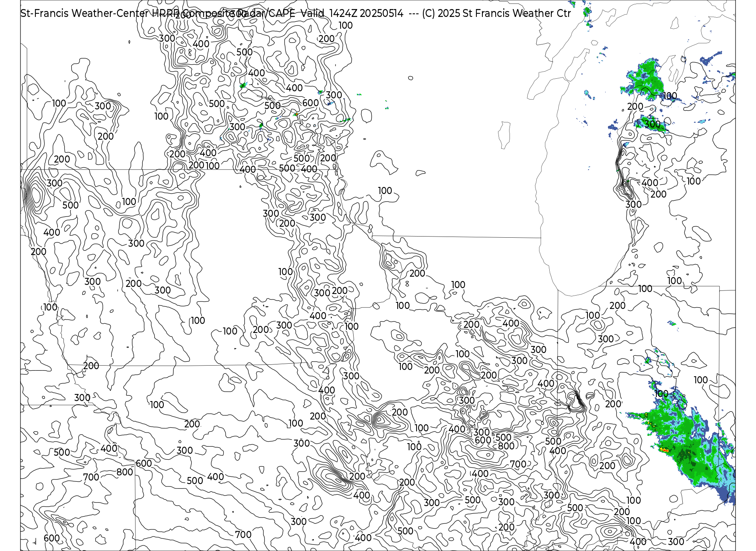Viewport: 756px width, 551px height.
Task: Click the 800 contour label beside the 700 label
Action: (125, 472)
